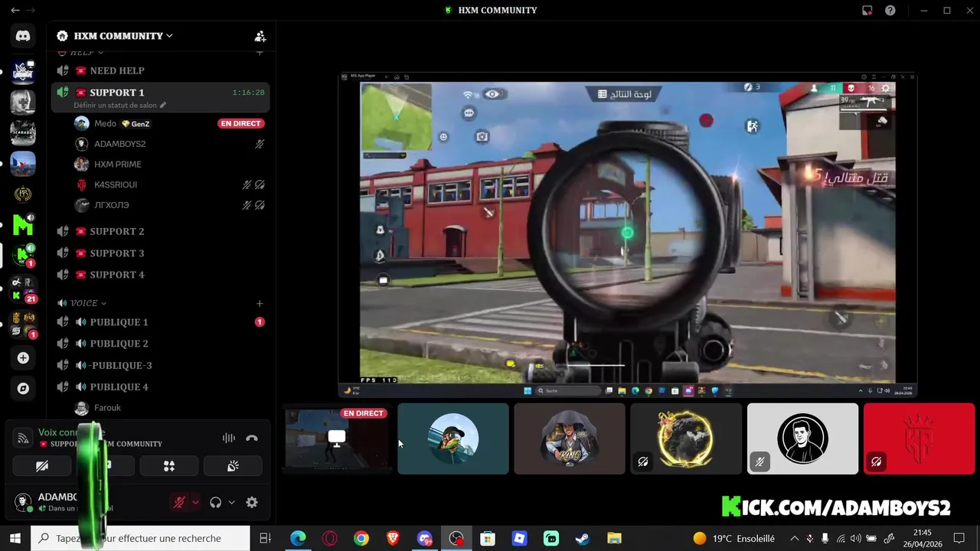Join -PUBLIQUE-3 voice channel
The image size is (980, 551).
160,366
